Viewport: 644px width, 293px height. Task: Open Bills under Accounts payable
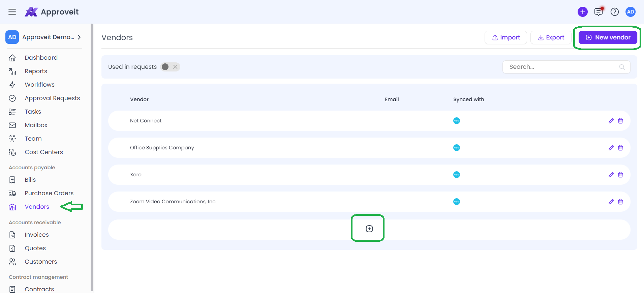pos(30,180)
